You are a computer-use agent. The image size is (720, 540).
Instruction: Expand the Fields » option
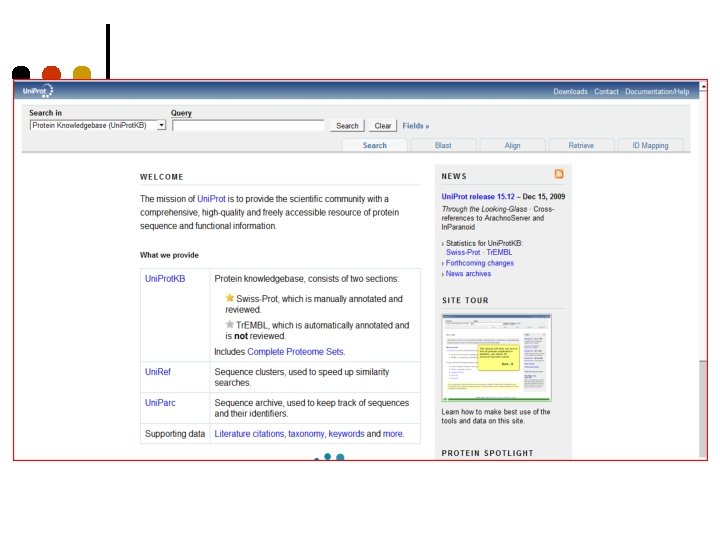pos(416,126)
